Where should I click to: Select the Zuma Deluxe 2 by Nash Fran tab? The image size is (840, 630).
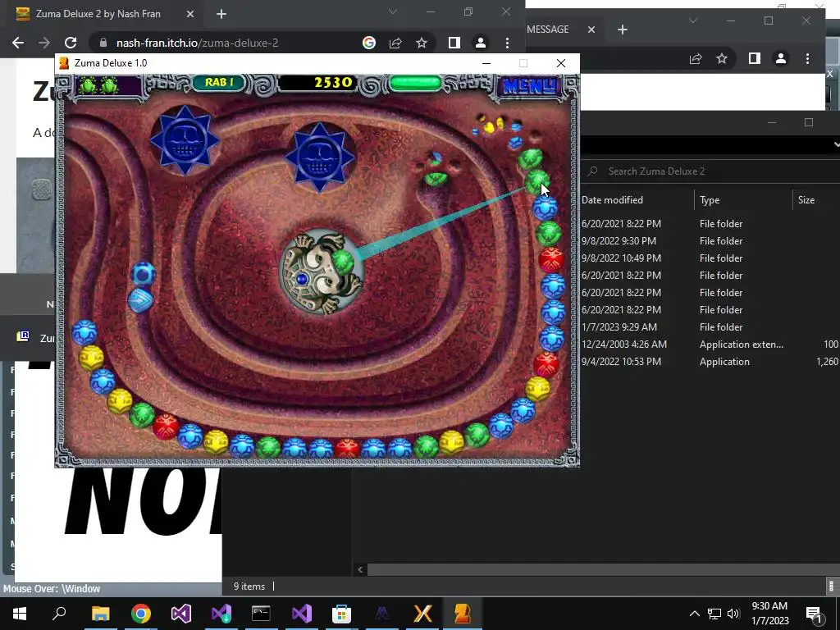coord(98,14)
